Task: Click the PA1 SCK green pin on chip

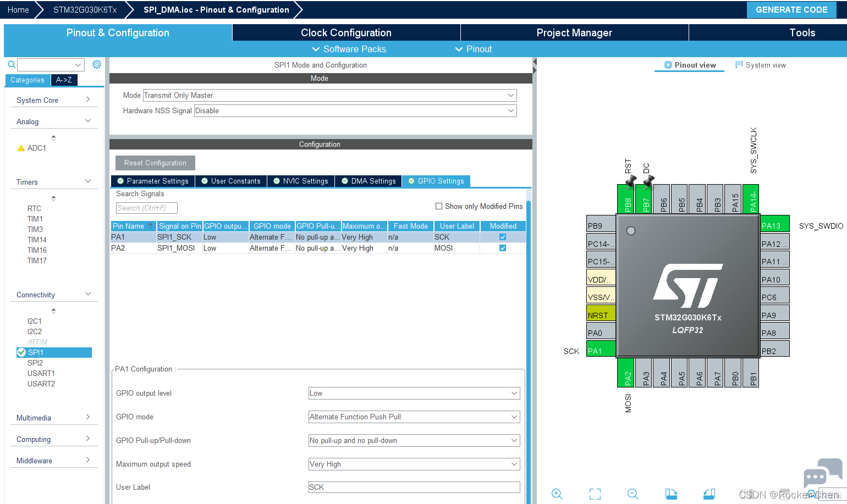Action: (x=601, y=351)
